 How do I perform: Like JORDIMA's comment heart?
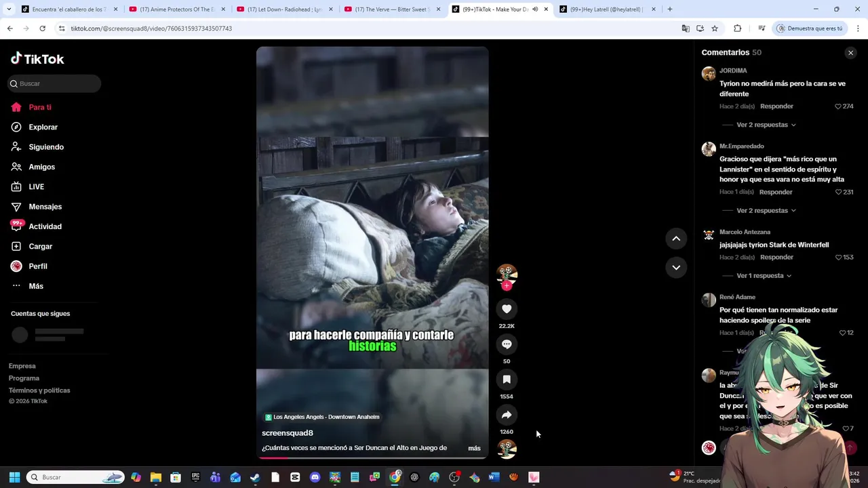point(838,106)
